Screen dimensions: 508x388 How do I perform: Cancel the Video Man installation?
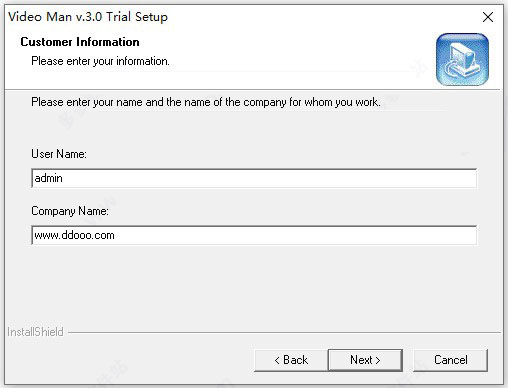click(450, 360)
